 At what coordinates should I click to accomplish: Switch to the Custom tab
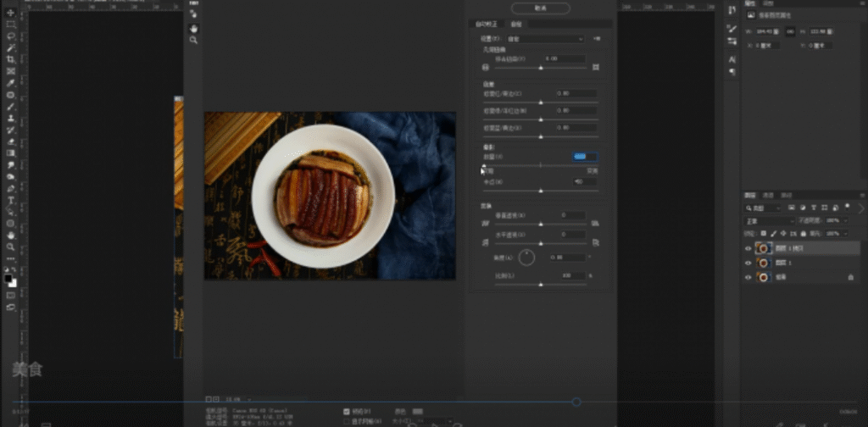point(516,25)
